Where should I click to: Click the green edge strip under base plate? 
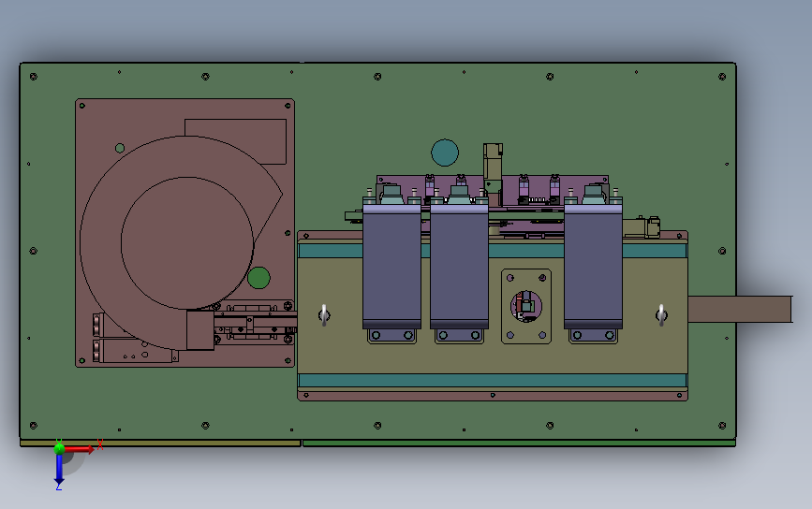[520, 444]
